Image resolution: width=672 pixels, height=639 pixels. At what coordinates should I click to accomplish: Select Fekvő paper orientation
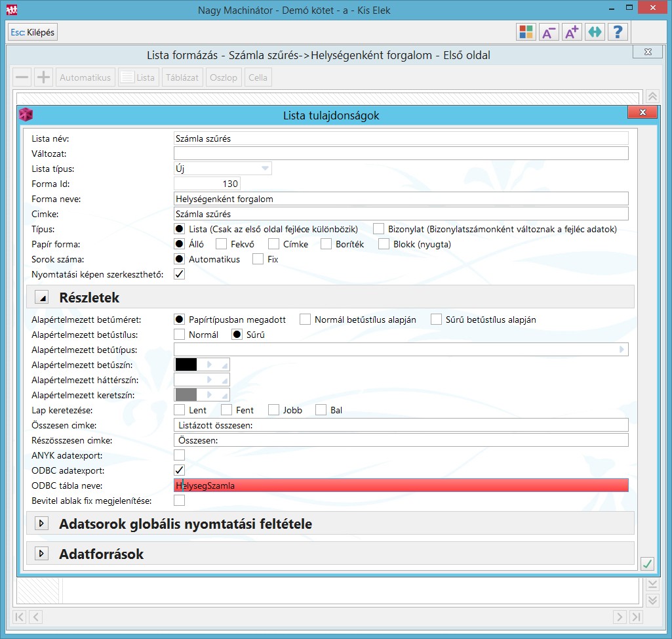(221, 244)
